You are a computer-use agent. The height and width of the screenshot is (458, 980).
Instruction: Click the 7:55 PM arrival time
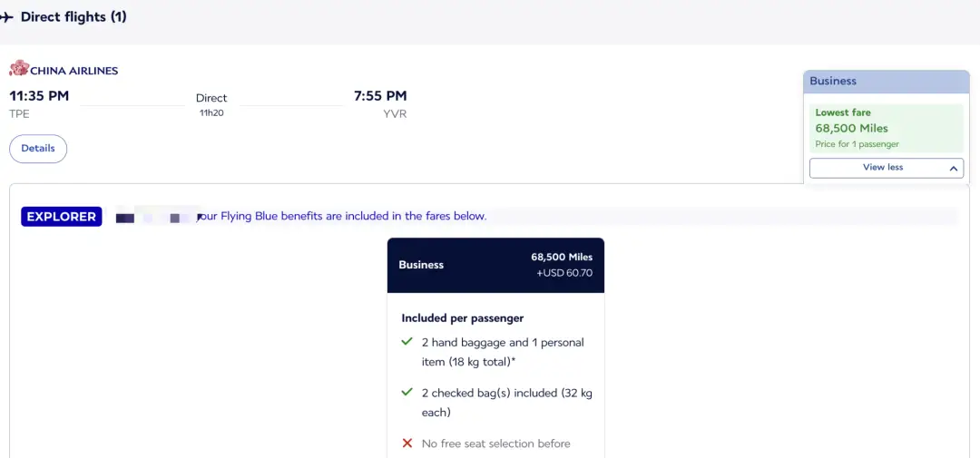380,96
